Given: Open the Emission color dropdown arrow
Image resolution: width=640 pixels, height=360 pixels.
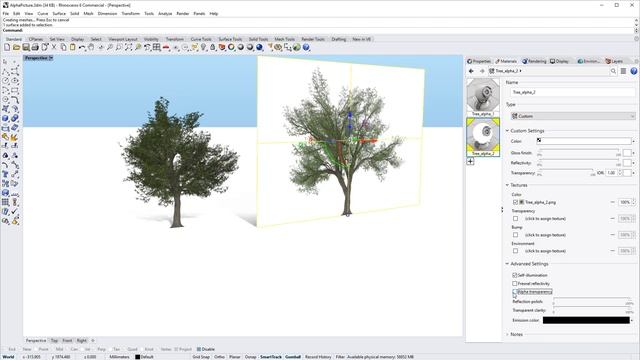Looking at the screenshot, I should click(633, 321).
